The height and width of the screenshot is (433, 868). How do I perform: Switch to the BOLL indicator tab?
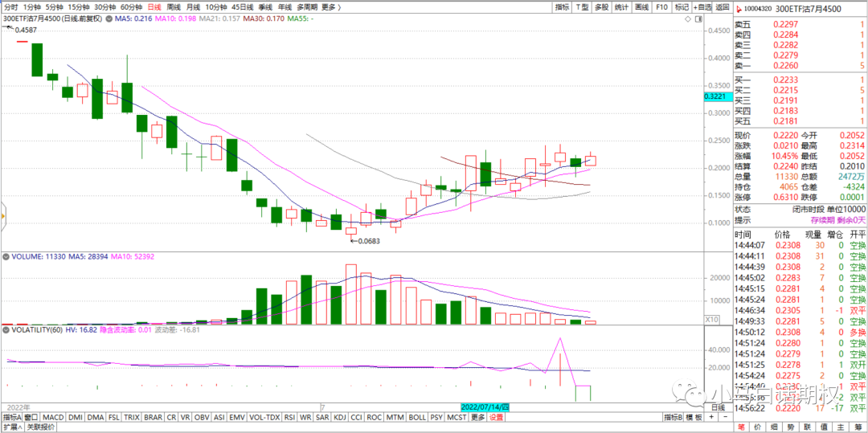[416, 418]
